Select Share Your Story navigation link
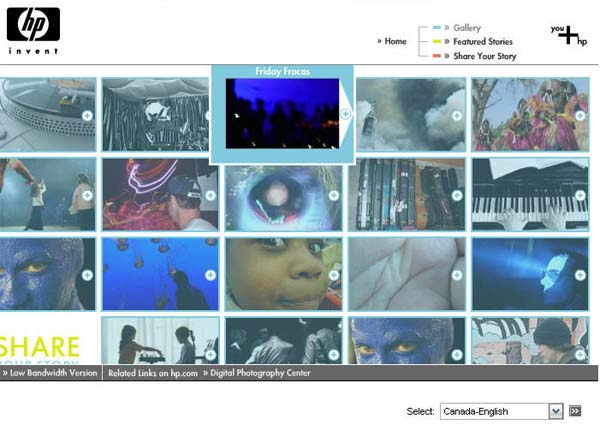 484,56
